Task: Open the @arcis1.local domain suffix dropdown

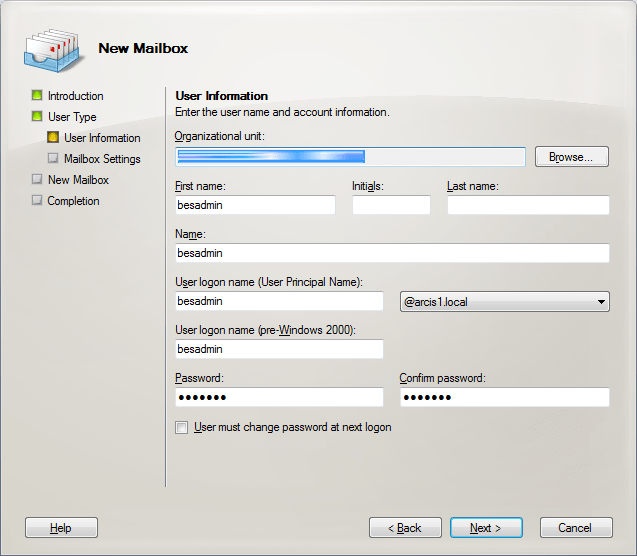Action: click(600, 302)
